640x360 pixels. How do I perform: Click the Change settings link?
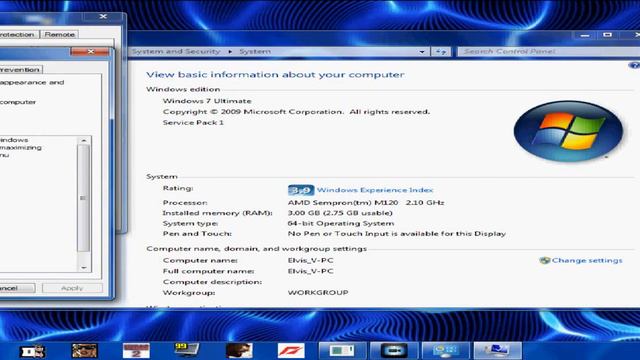pos(587,260)
